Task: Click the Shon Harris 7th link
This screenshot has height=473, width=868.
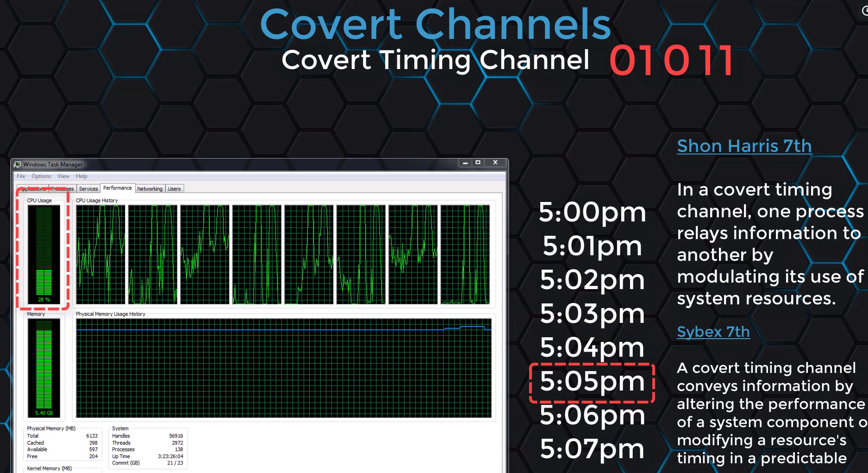Action: coord(744,145)
